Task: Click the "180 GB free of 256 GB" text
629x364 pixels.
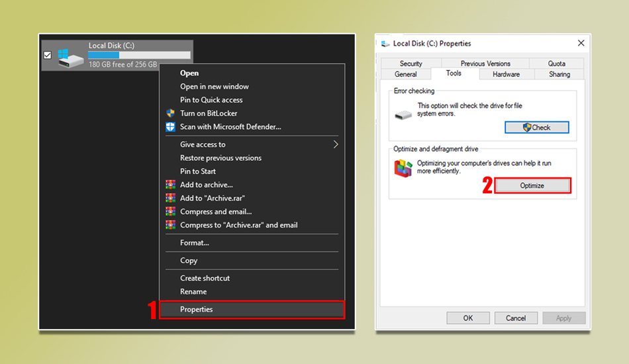Action: click(x=122, y=65)
